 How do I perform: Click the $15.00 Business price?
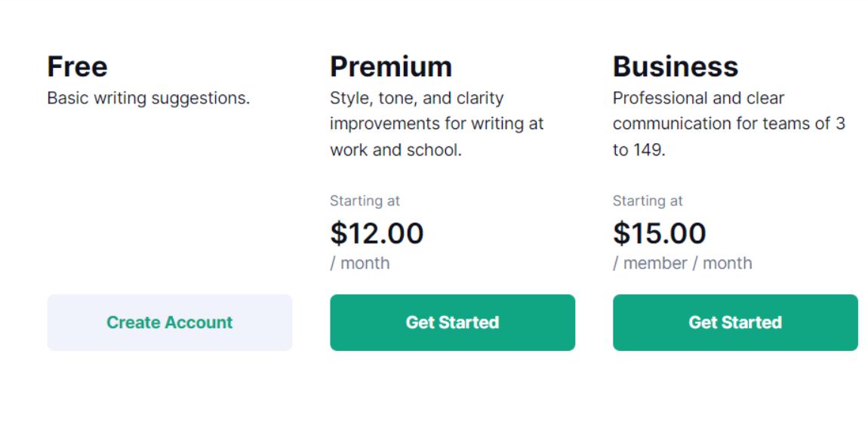tap(660, 233)
